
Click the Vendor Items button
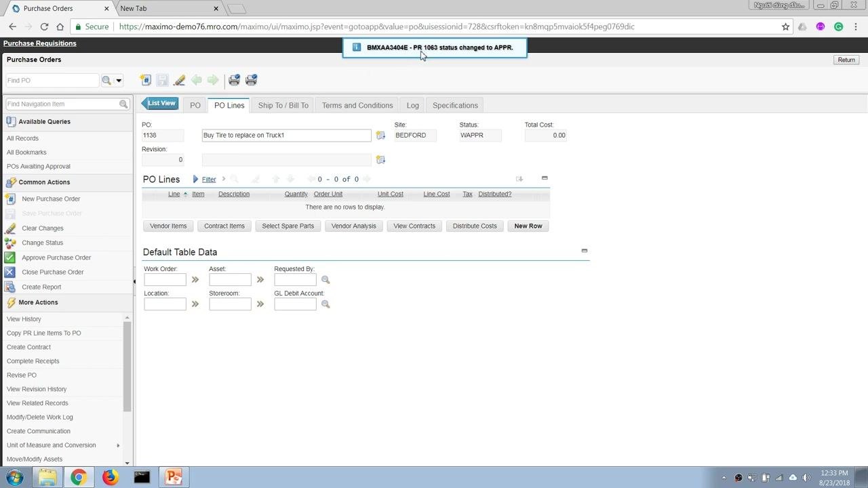tap(168, 226)
